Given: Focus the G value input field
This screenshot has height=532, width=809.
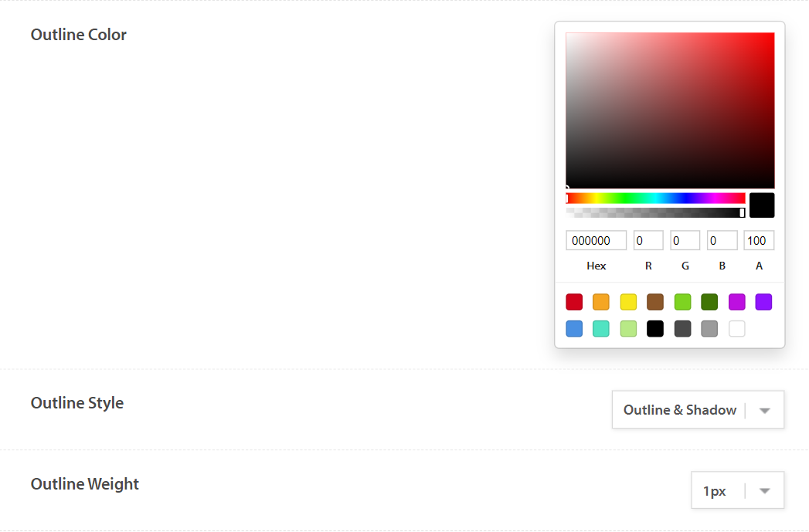Looking at the screenshot, I should point(685,240).
